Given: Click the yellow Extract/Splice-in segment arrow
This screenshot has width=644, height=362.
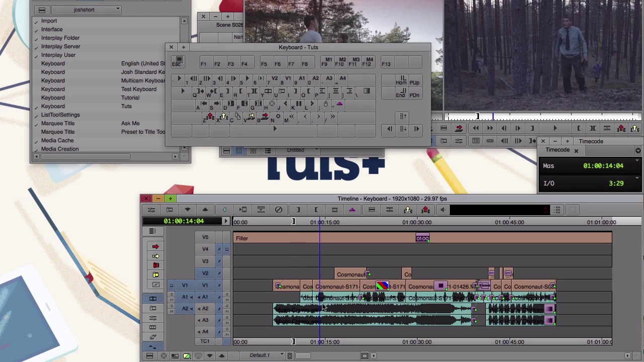Looking at the screenshot, I should (155, 256).
